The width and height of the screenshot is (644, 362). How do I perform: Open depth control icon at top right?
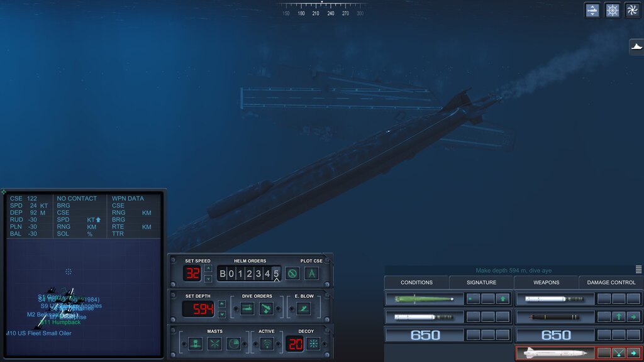click(x=592, y=10)
